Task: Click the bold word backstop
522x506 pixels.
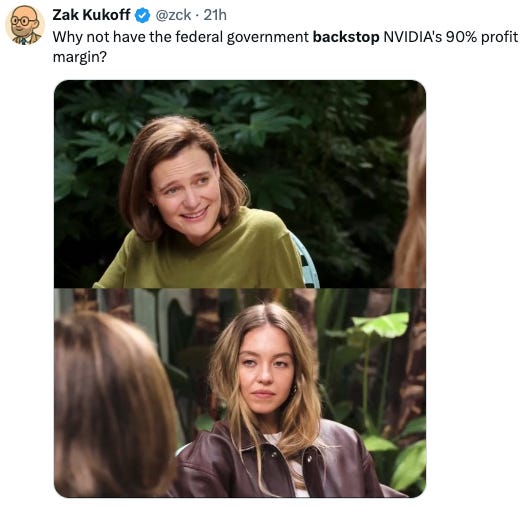Action: click(346, 37)
